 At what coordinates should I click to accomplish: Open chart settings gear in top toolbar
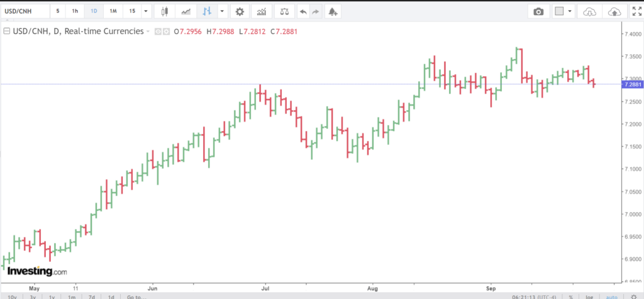(x=239, y=11)
